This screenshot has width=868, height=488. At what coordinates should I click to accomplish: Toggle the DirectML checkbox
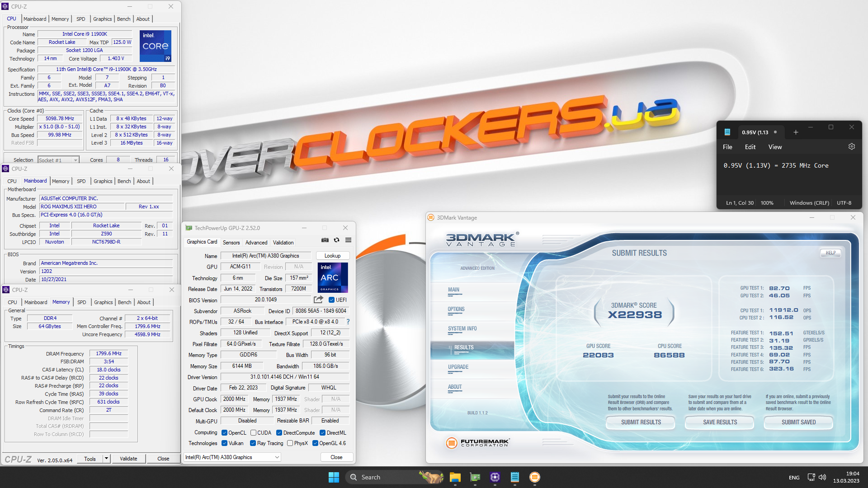point(322,432)
